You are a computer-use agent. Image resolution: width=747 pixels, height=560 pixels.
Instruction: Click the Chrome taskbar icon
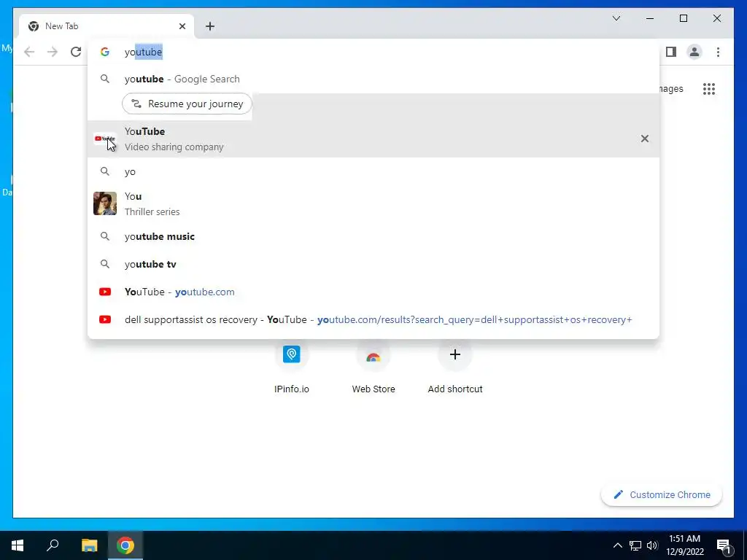point(125,545)
